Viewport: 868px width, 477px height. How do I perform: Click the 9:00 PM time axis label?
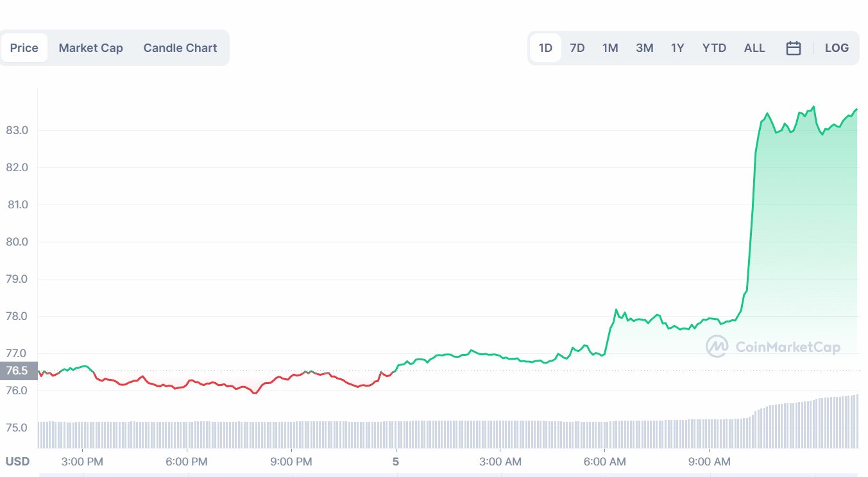291,462
